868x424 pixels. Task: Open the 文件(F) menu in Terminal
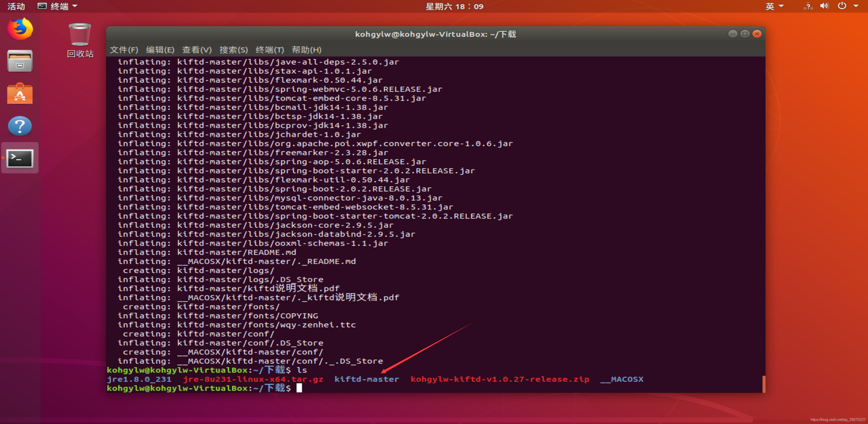click(123, 50)
